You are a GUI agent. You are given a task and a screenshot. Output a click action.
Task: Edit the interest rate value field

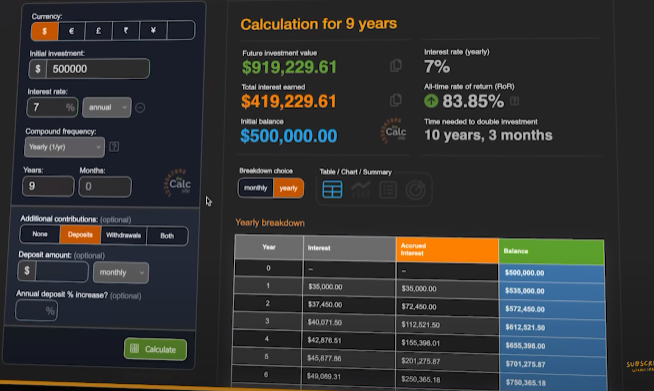coord(52,107)
